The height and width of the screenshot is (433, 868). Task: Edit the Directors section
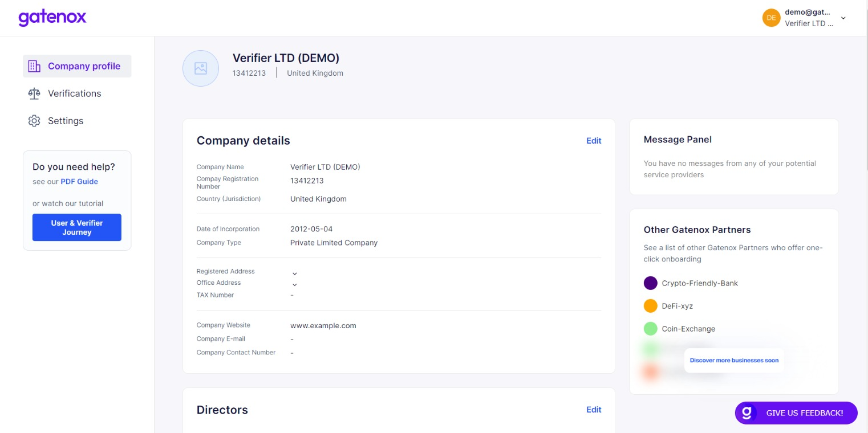click(x=594, y=410)
